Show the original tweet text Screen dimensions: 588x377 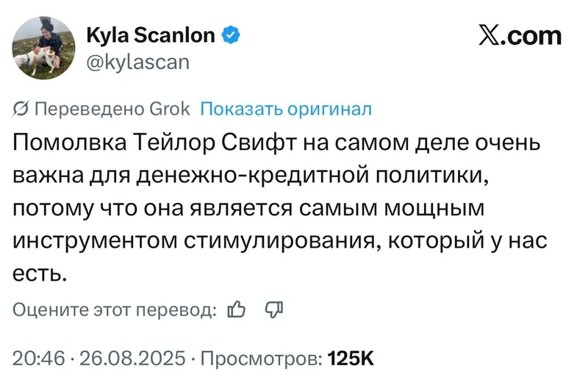[286, 109]
